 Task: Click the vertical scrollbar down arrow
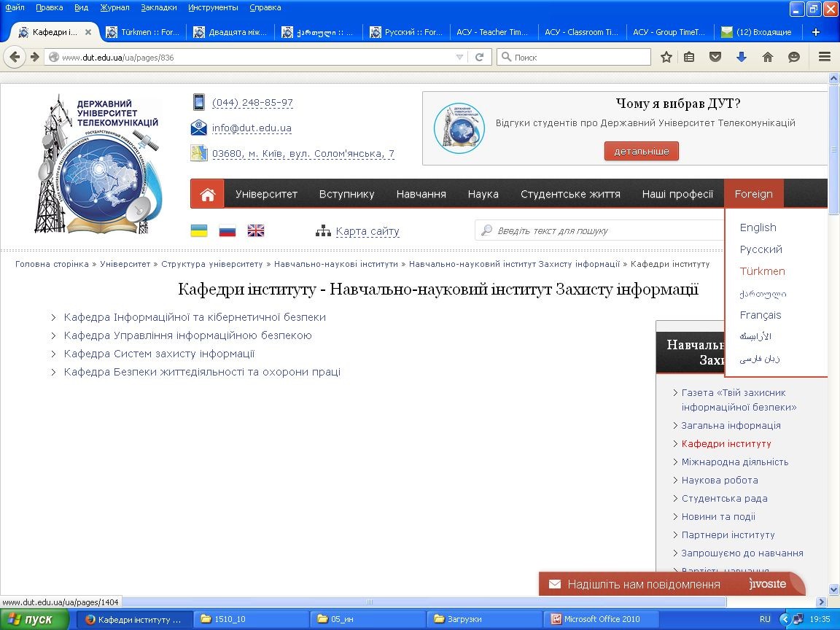(834, 590)
